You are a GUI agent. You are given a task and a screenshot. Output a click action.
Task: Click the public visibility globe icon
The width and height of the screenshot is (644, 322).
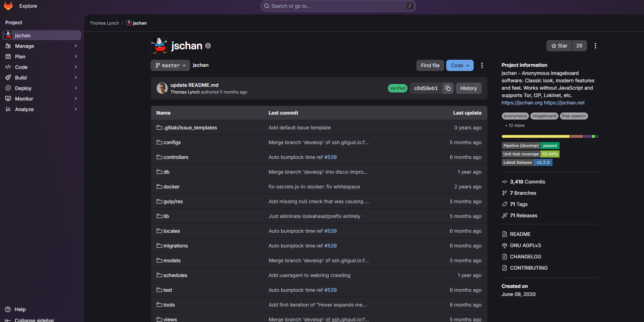point(208,46)
